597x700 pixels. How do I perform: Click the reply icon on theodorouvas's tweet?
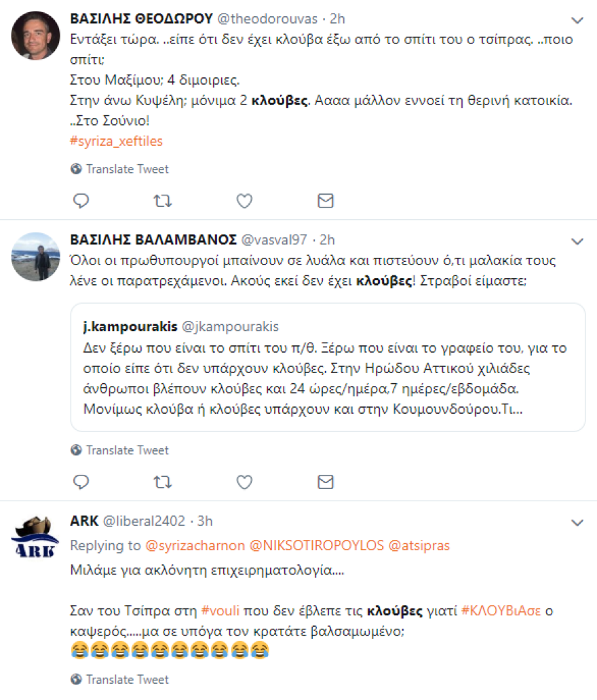click(x=81, y=201)
